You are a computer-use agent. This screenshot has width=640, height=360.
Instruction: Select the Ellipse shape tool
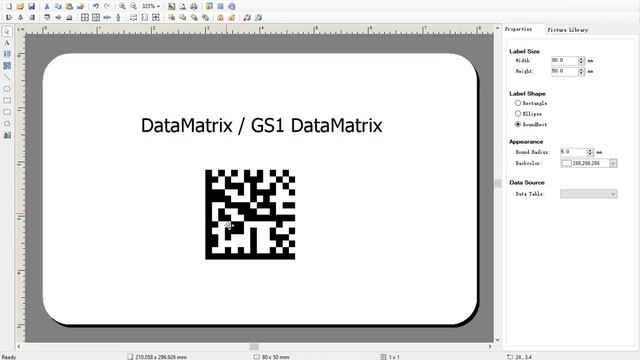[x=7, y=89]
